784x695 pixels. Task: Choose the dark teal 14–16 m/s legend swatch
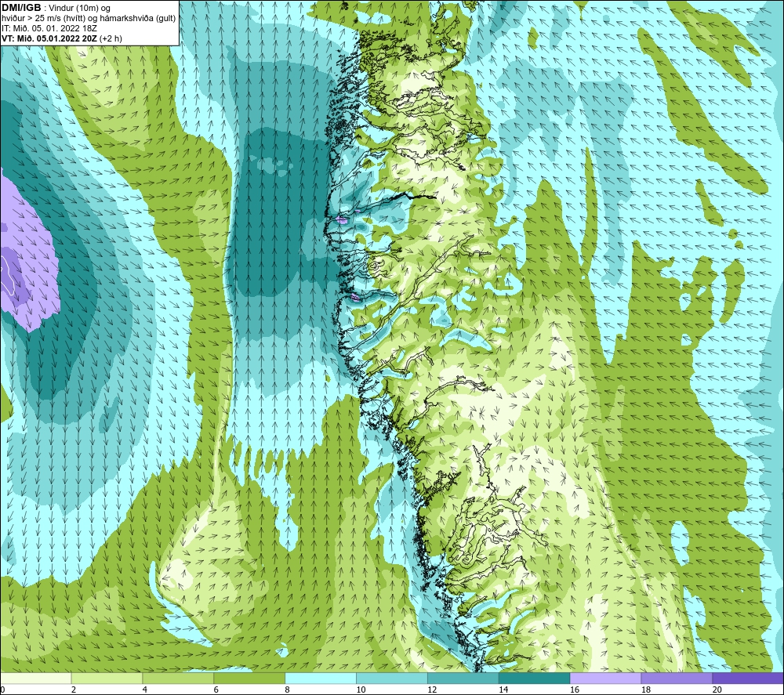535,678
